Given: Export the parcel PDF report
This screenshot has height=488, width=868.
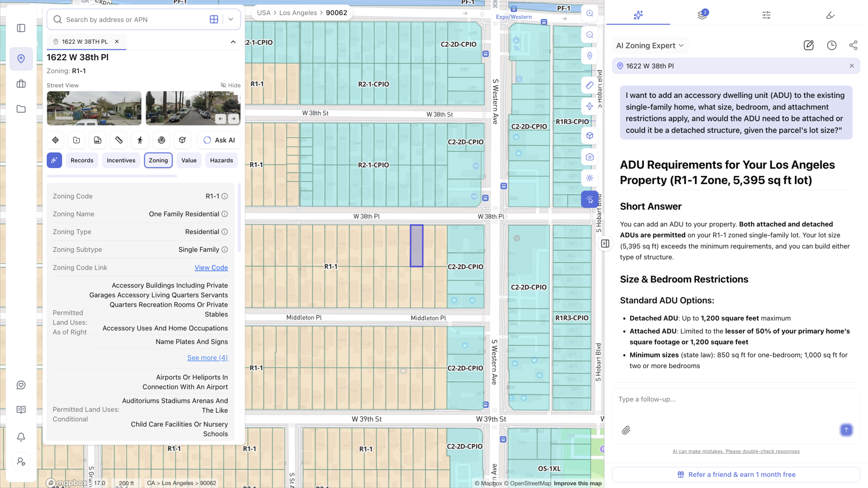Looking at the screenshot, I should coord(98,140).
